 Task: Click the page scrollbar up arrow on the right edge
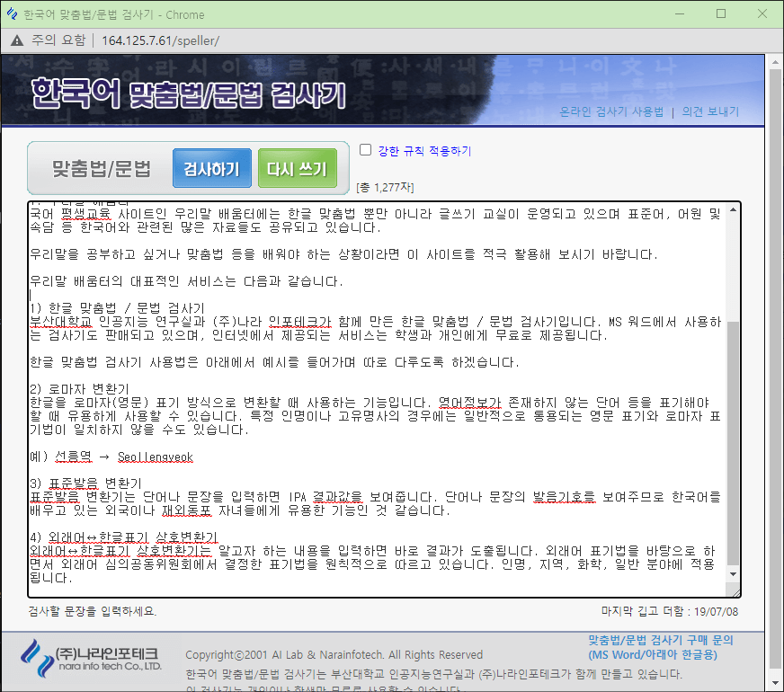click(773, 60)
